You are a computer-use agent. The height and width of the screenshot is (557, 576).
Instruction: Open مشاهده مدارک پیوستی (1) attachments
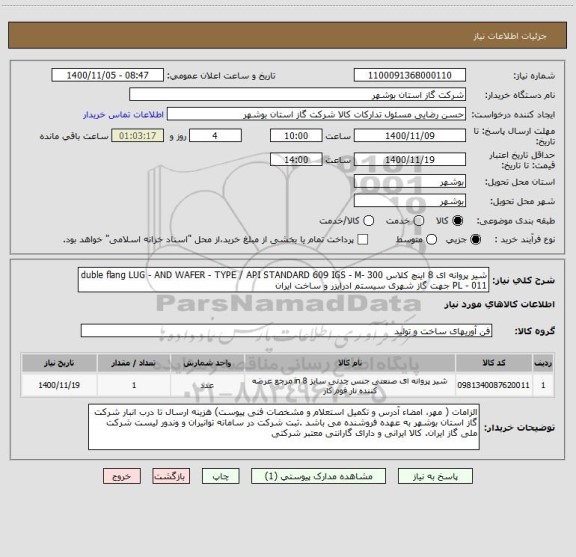pos(318,476)
